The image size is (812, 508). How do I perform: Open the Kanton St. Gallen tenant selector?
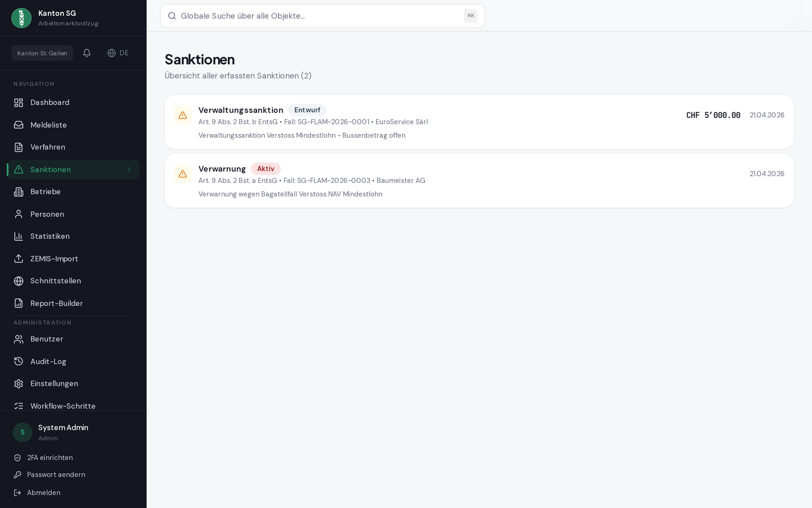click(42, 53)
